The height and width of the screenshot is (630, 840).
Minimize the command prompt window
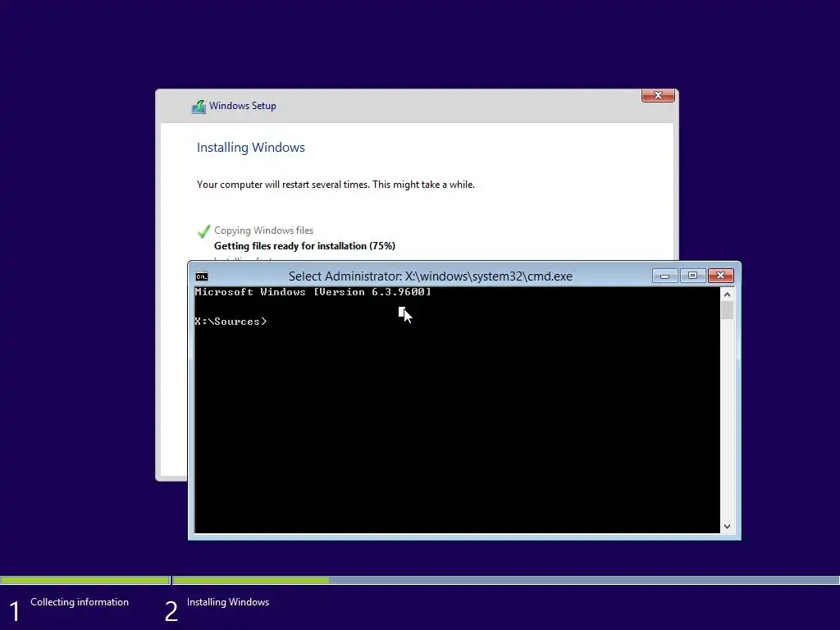tap(664, 276)
